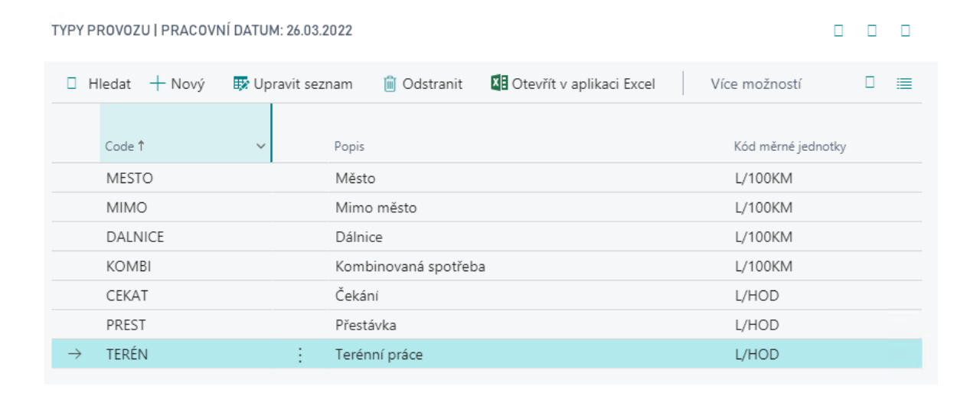Select the PREST code cell
This screenshot has height=403, width=980.
coord(126,326)
